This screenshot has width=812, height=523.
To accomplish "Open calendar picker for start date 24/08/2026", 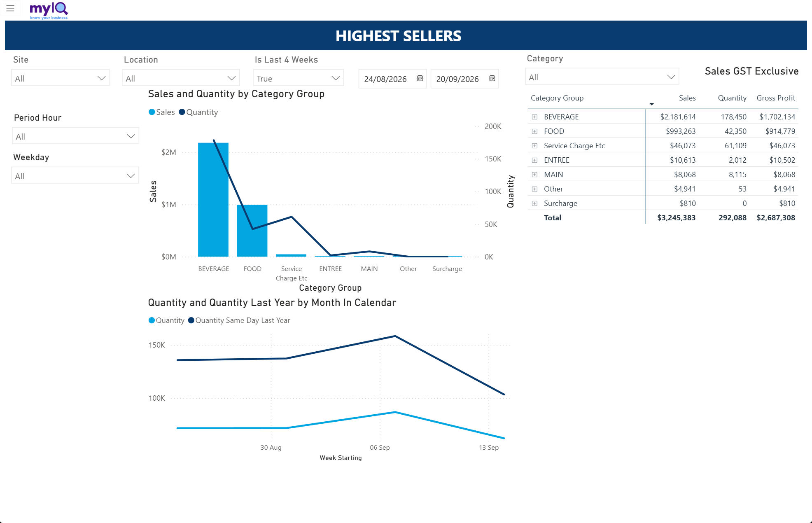I will point(420,79).
